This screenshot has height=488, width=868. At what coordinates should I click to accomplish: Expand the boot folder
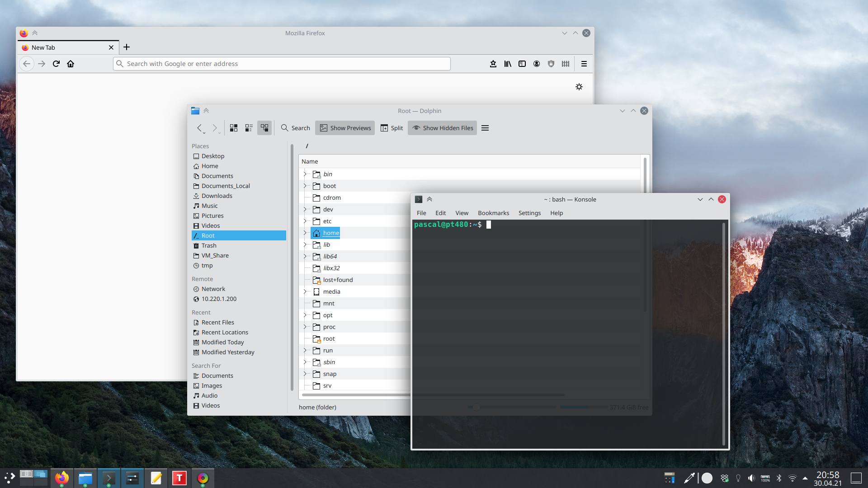pos(305,186)
